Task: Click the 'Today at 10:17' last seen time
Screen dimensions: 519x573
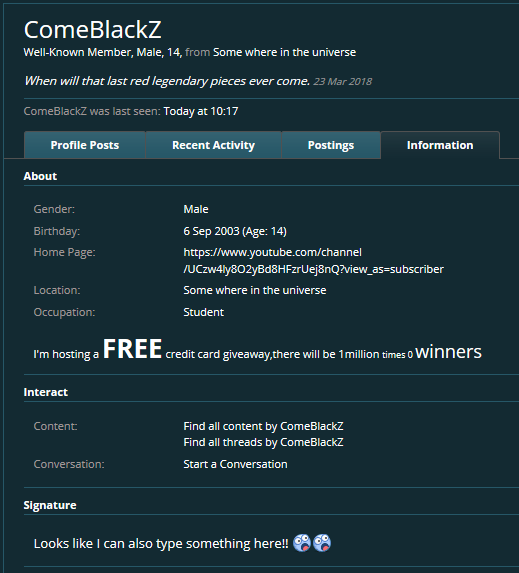Action: pos(201,111)
